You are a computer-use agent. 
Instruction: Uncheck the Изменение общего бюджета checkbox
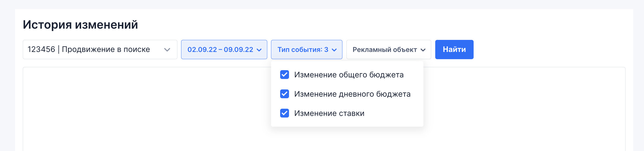(x=284, y=75)
